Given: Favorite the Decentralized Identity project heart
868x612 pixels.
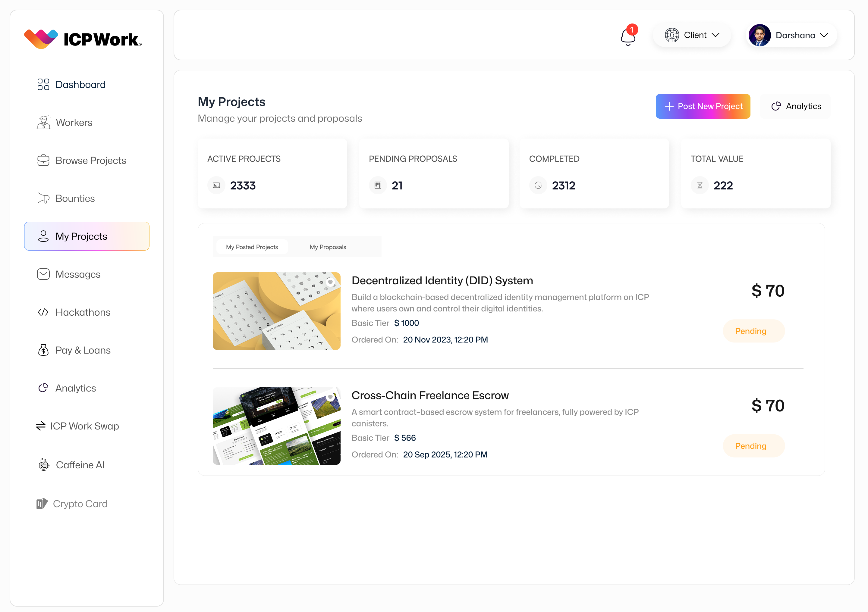Looking at the screenshot, I should [x=330, y=282].
